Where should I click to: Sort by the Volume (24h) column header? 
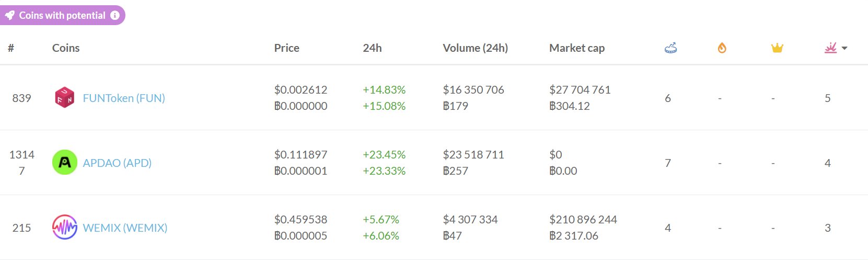(x=475, y=48)
